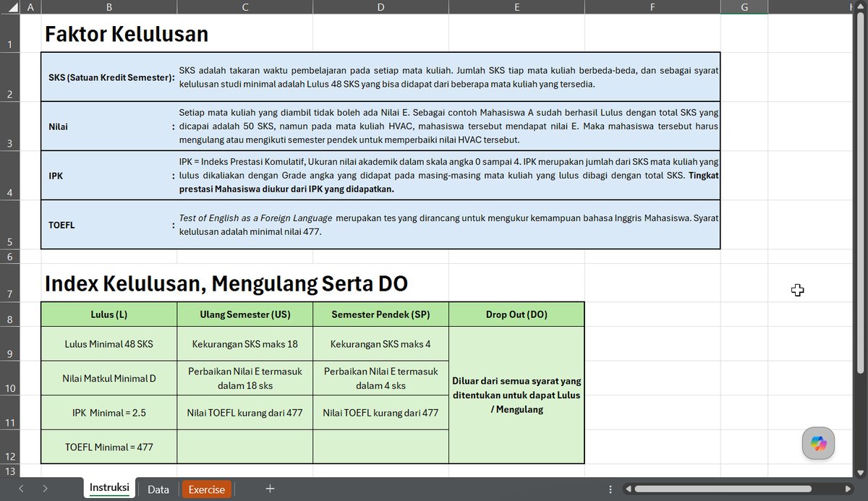Select the Instruksi sheet tab
The height and width of the screenshot is (501, 868).
109,488
